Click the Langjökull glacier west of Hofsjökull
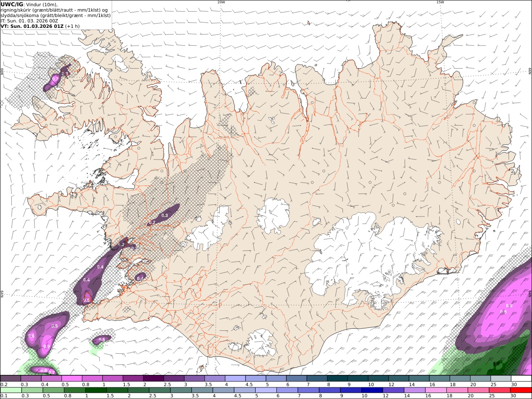Viewport: 532px width, 399px height. coord(208,229)
